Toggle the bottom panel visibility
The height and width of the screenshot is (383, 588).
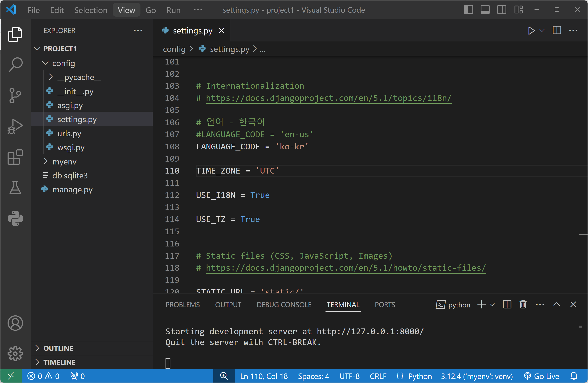485,10
